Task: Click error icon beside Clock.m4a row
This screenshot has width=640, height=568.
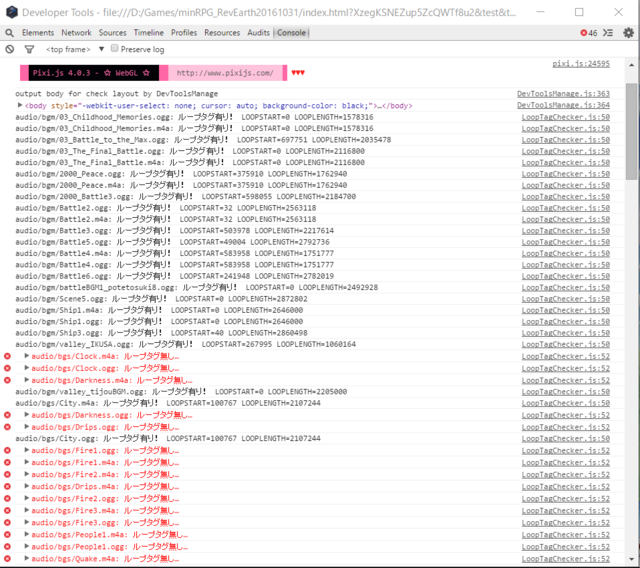Action: click(7, 356)
